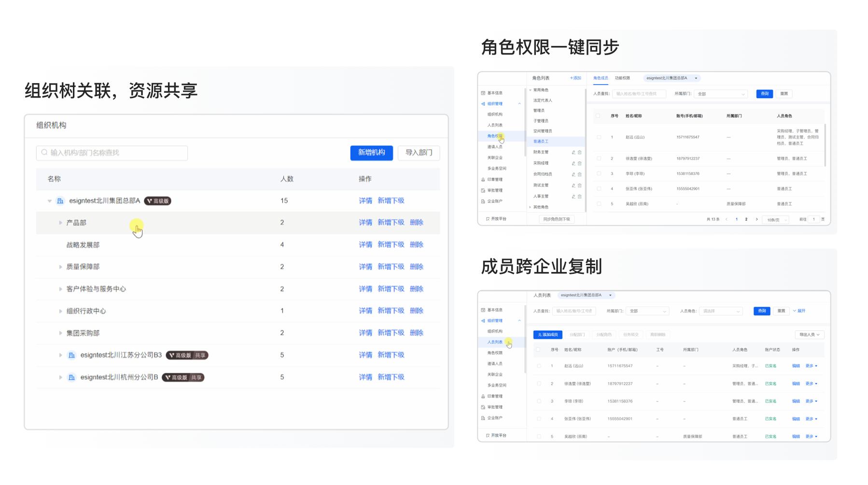The height and width of the screenshot is (485, 868).
Task: Click the organization icon beside esigntest北川集团总部A
Action: tap(60, 201)
